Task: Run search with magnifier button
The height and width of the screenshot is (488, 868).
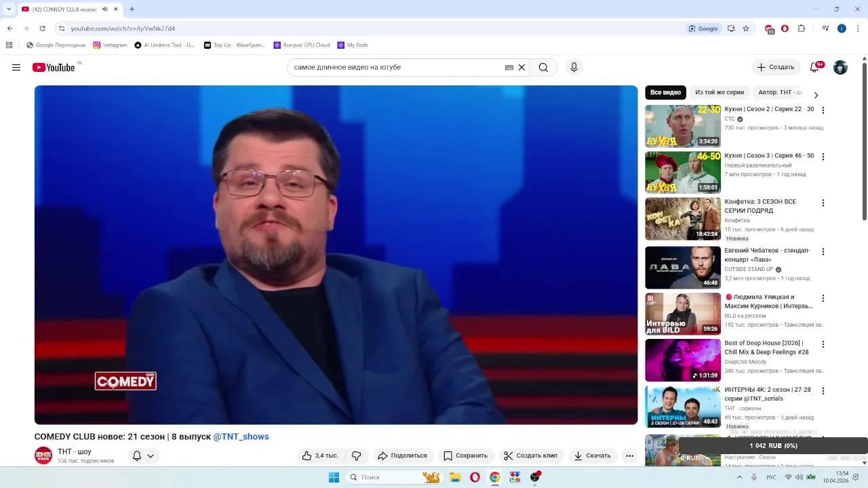Action: (543, 67)
